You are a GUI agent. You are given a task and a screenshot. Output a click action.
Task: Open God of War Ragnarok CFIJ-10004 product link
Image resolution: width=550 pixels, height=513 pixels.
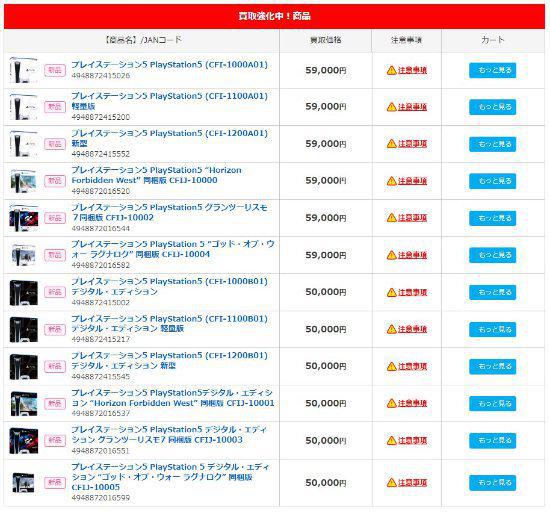173,249
